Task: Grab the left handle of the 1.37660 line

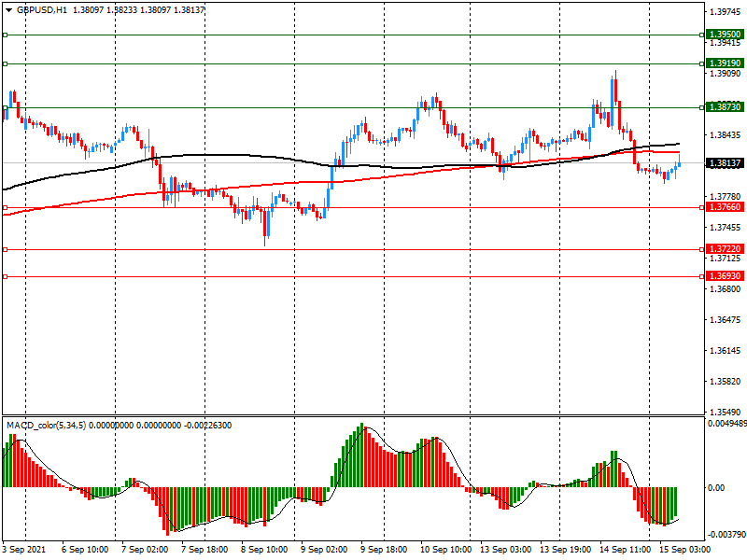Action: (x=6, y=207)
